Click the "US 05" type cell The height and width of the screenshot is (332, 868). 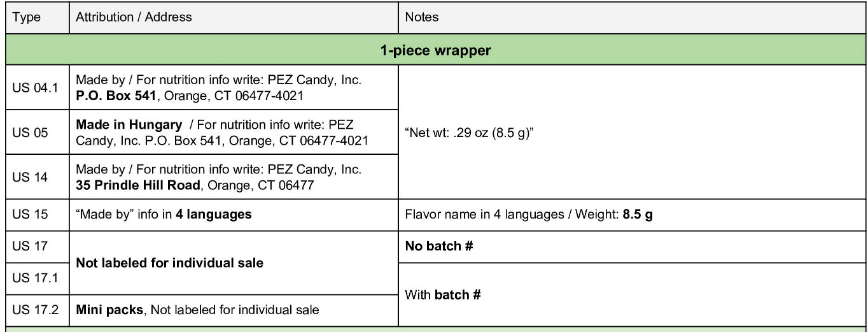pyautogui.click(x=26, y=133)
